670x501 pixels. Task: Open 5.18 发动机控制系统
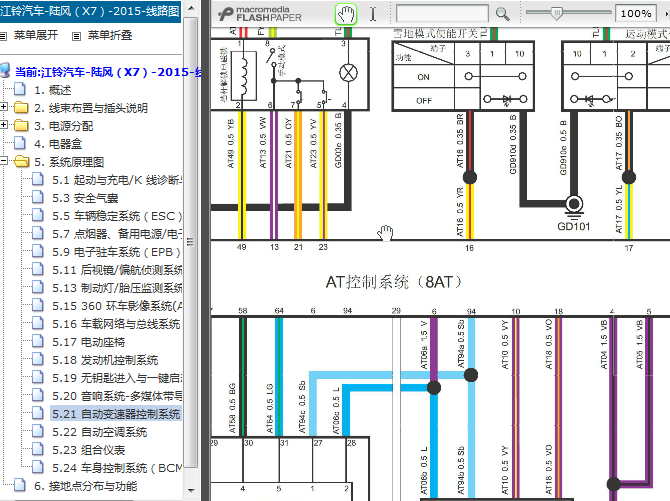pos(105,360)
